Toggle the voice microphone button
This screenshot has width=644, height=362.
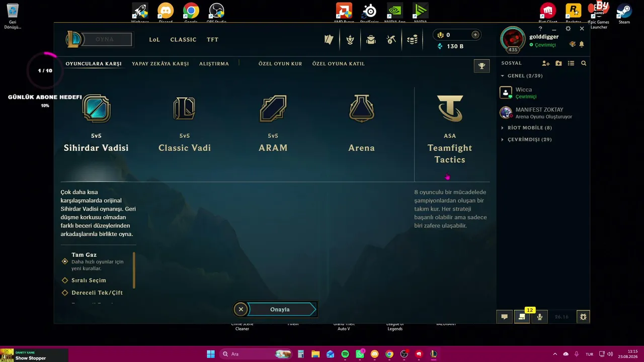(540, 317)
